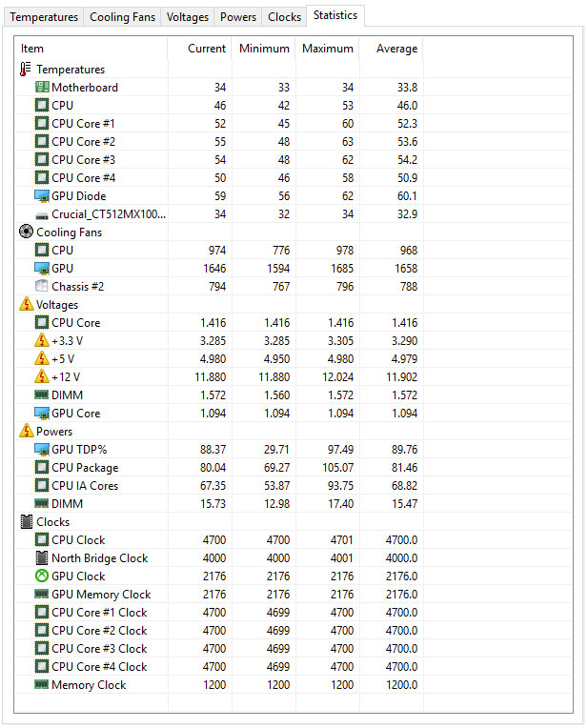Click the Motherboard row icon
The image size is (588, 728).
(42, 88)
